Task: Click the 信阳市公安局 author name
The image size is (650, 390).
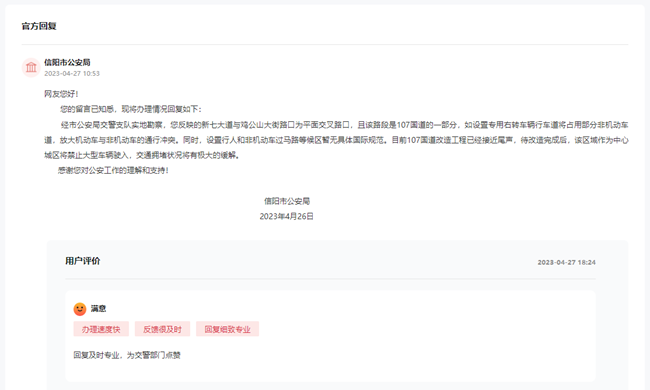Action: click(67, 62)
